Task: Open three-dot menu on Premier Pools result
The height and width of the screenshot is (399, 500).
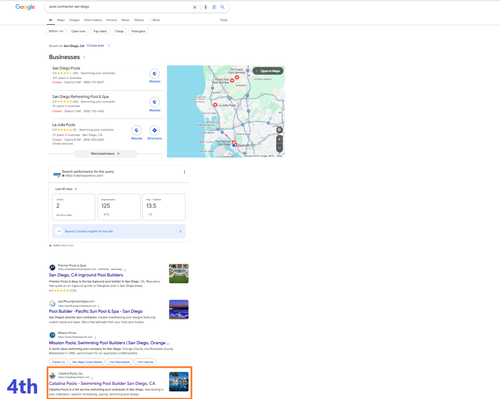Action: coord(125,269)
